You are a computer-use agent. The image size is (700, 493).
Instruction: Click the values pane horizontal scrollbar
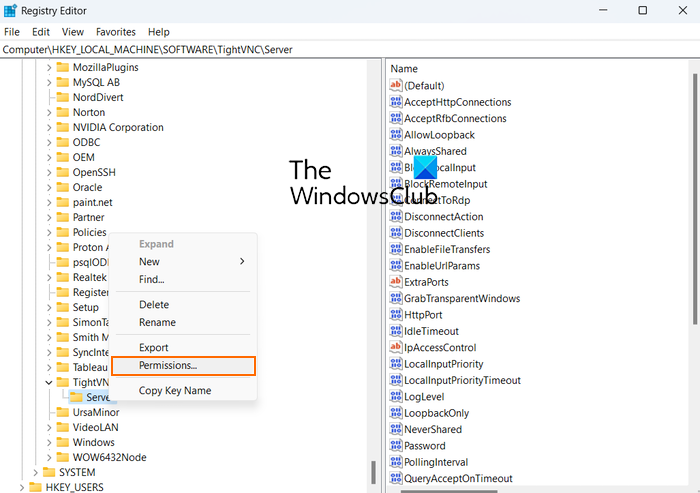(449, 491)
